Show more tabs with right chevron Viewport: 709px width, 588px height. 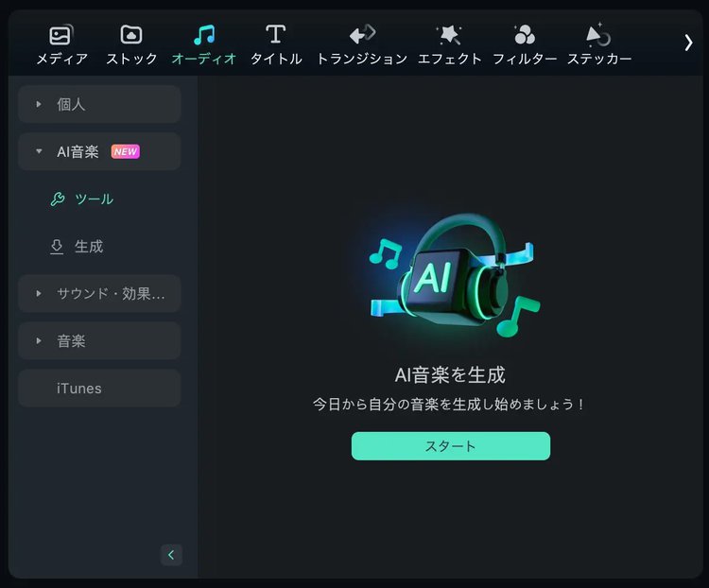688,43
